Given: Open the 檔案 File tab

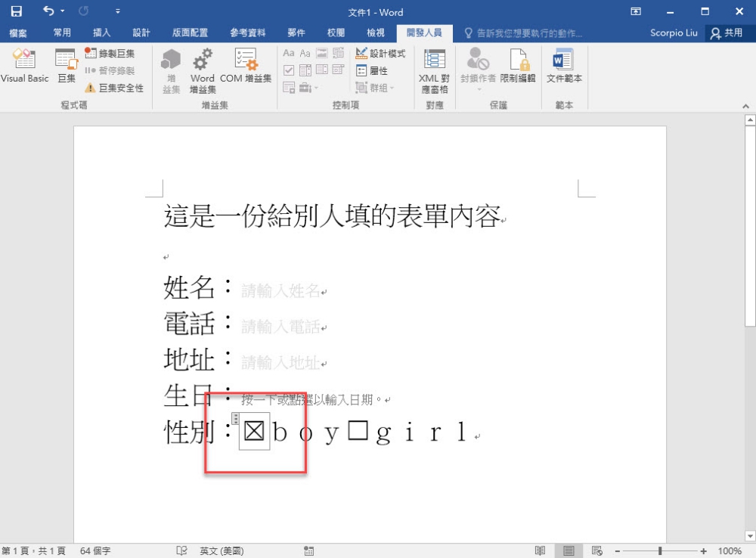Looking at the screenshot, I should coord(18,33).
